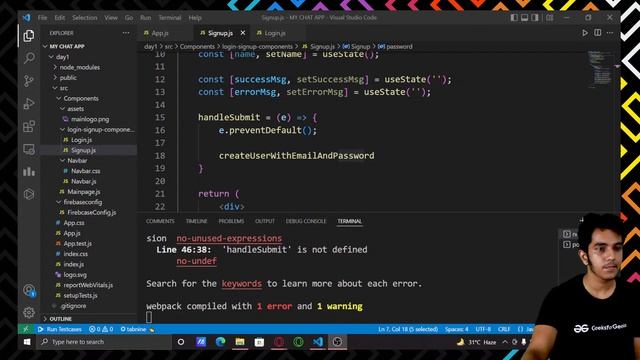640x360 pixels.
Task: Click the VS Code taskbar icon
Action: [318, 342]
